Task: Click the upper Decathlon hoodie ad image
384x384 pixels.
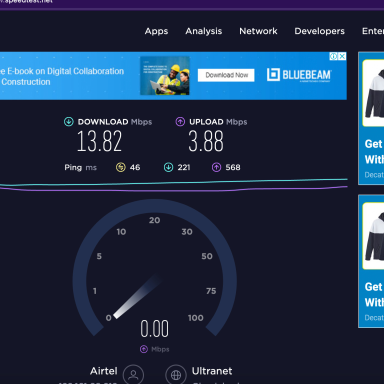Action: pyautogui.click(x=373, y=93)
